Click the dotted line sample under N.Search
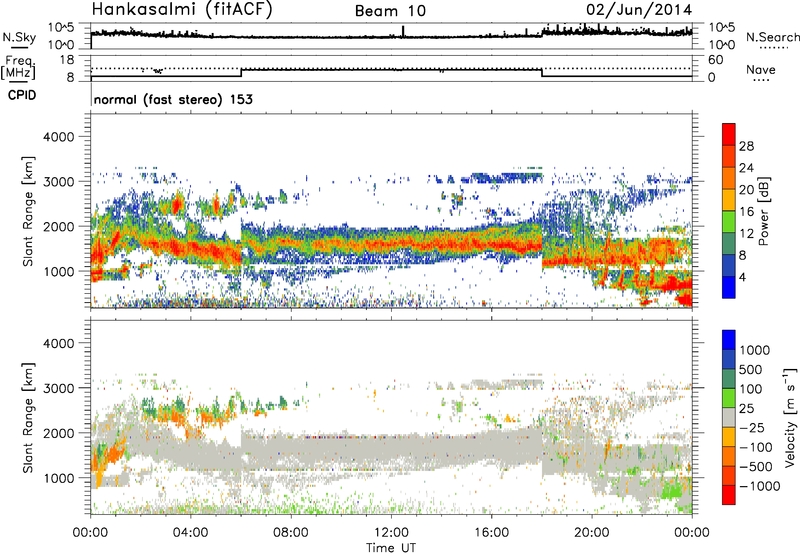The width and height of the screenshot is (800, 554). [x=772, y=48]
